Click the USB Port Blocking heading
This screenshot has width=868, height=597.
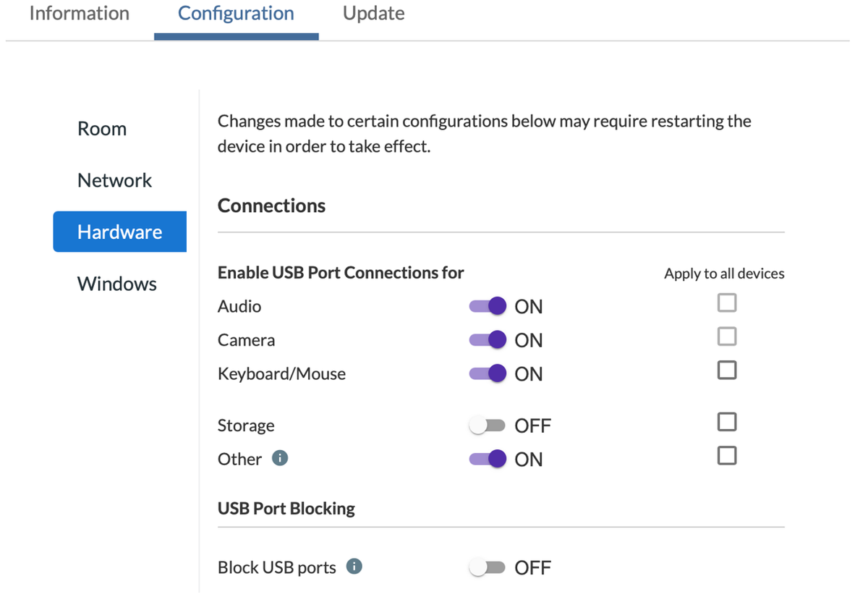pyautogui.click(x=286, y=509)
